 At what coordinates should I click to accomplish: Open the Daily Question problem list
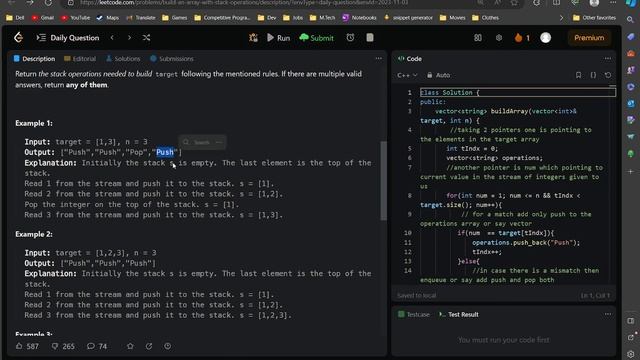coord(68,38)
